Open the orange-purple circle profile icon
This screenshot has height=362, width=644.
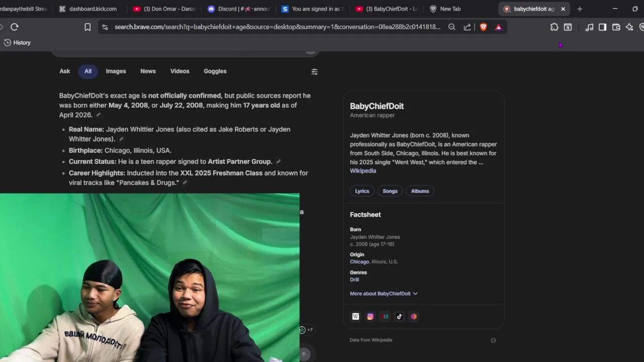point(414,316)
